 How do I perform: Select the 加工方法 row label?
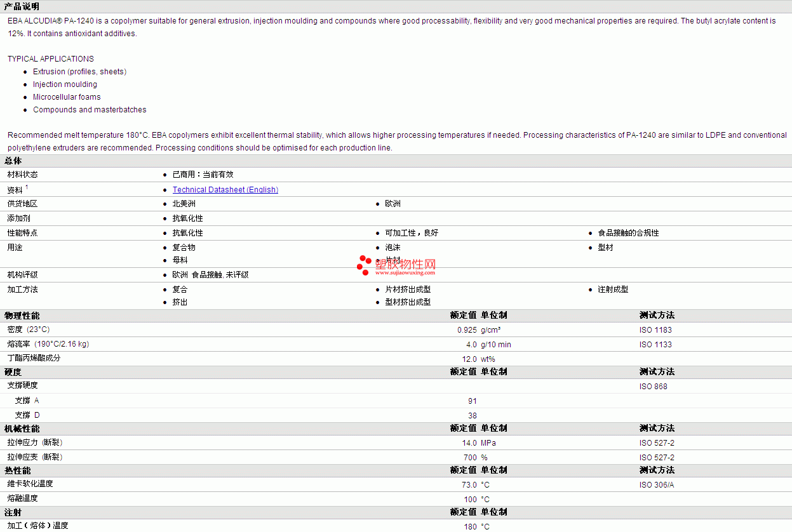point(22,289)
